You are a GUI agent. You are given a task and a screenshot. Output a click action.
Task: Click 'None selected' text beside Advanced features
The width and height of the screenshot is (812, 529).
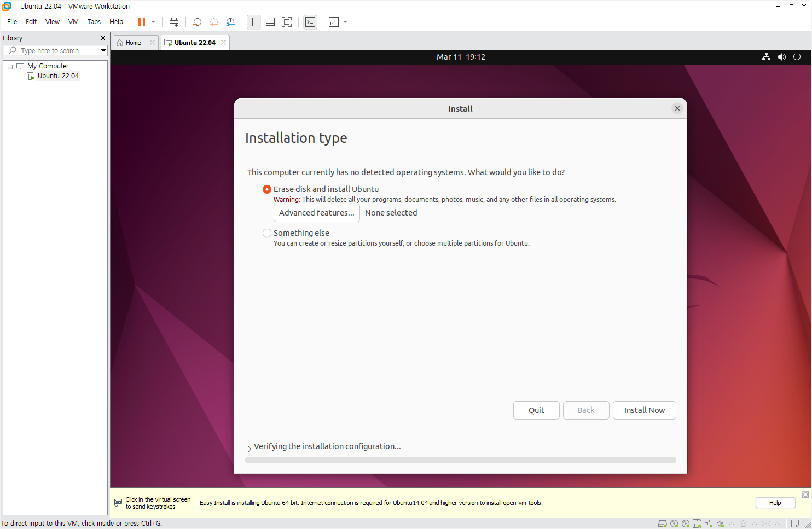click(391, 213)
